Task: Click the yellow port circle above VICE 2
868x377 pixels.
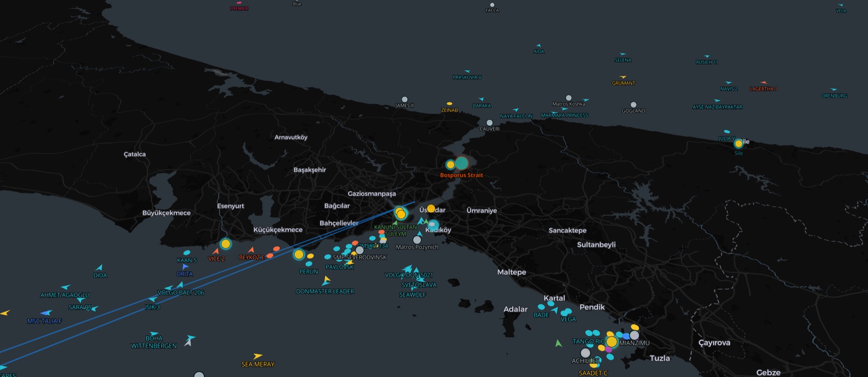Action: coord(226,244)
